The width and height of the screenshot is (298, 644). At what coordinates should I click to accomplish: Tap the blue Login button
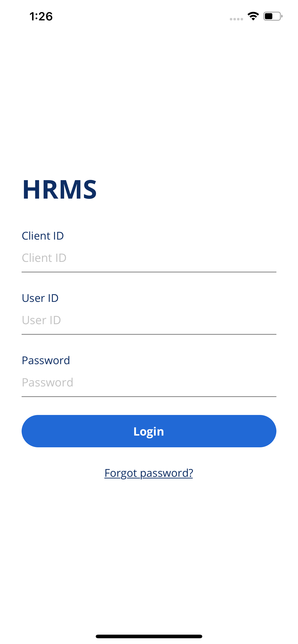(x=149, y=431)
